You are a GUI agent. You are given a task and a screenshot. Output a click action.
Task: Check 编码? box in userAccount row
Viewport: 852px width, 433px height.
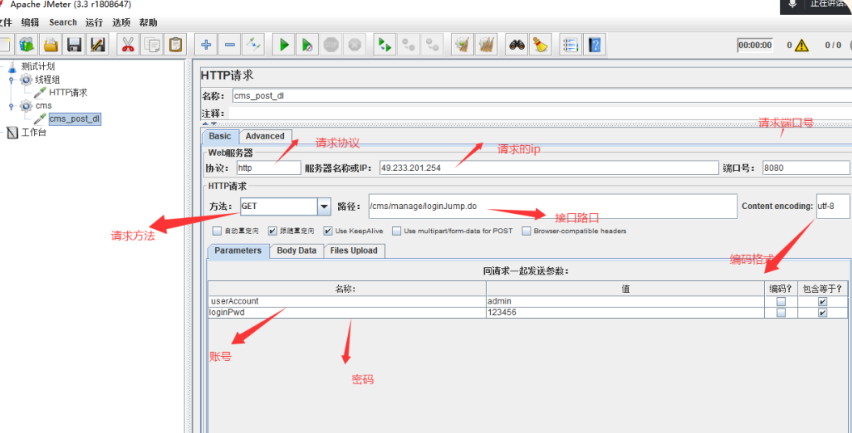point(781,302)
